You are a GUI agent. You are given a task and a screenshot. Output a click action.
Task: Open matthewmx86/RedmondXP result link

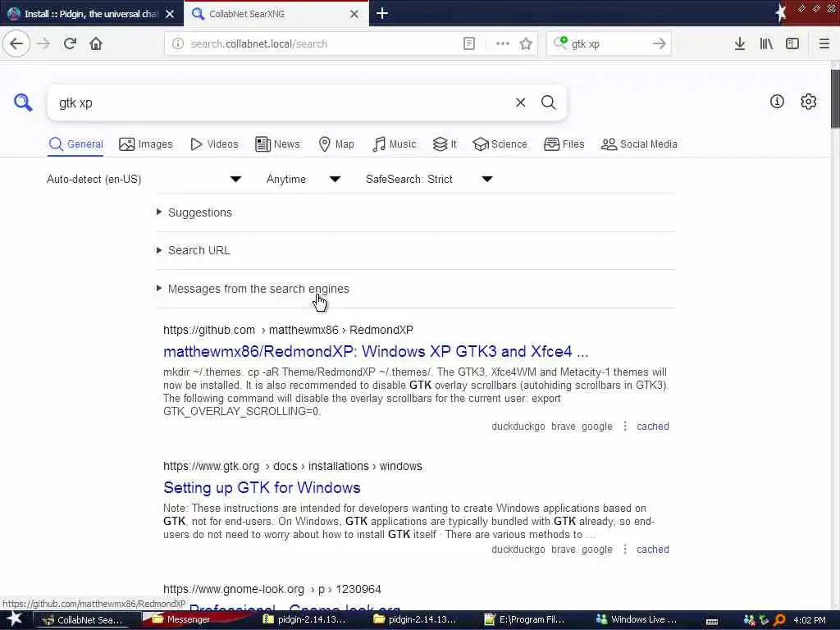376,351
